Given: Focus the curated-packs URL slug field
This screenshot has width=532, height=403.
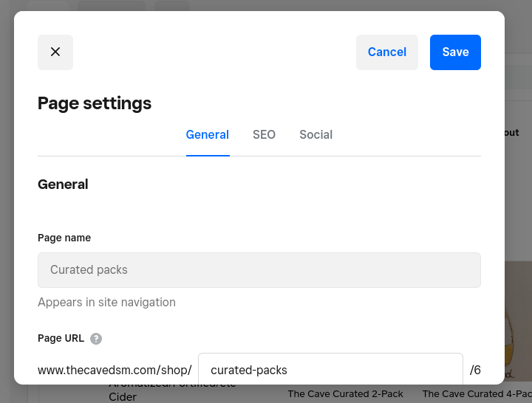Looking at the screenshot, I should [x=330, y=370].
